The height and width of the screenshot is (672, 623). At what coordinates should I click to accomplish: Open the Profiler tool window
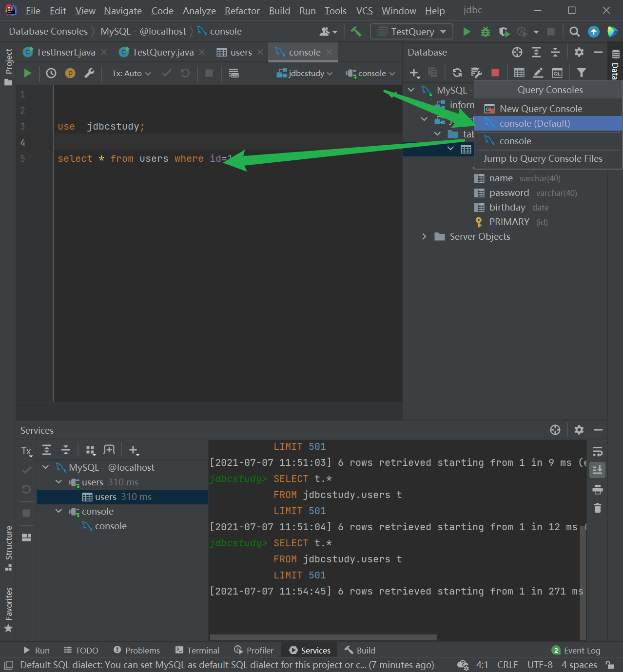click(x=254, y=651)
